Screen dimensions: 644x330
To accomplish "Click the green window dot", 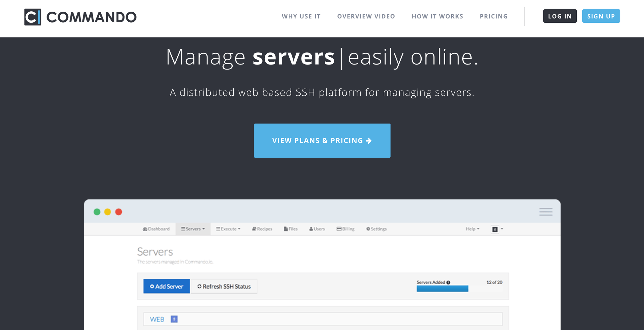I will tap(97, 212).
